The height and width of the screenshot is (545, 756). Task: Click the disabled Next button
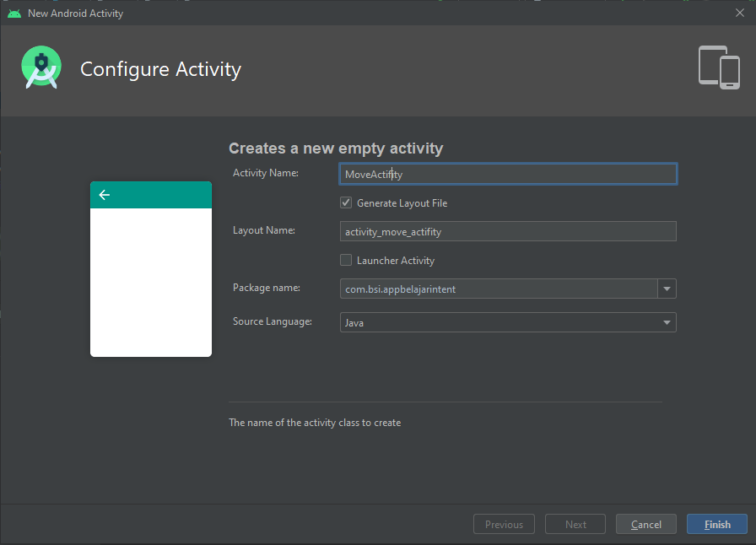pos(575,524)
